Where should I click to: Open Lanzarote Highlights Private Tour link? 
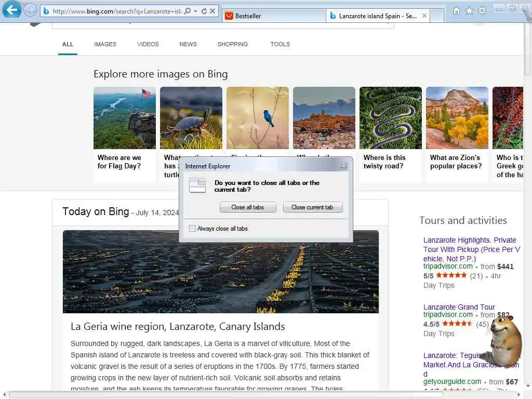coord(472,249)
